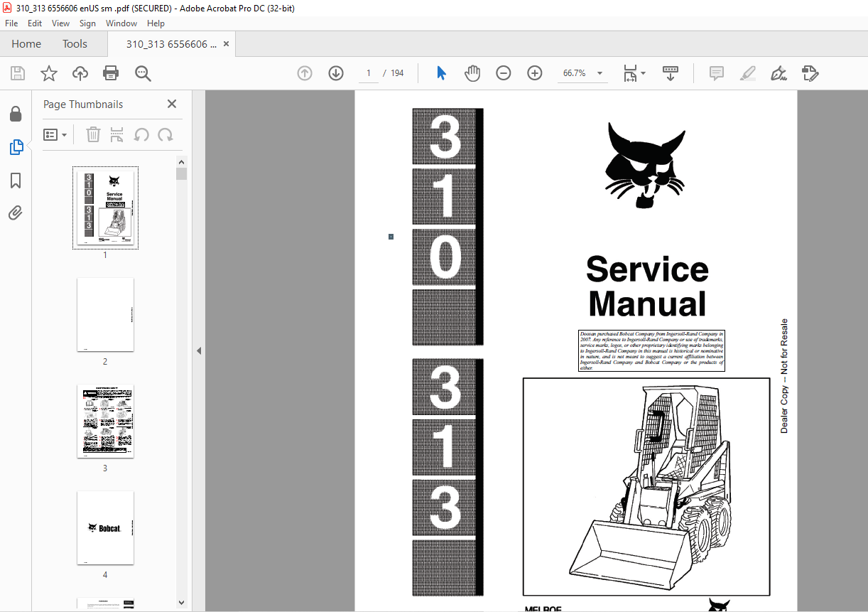Click the total pages '194' text
The width and height of the screenshot is (868, 612).
coord(397,73)
